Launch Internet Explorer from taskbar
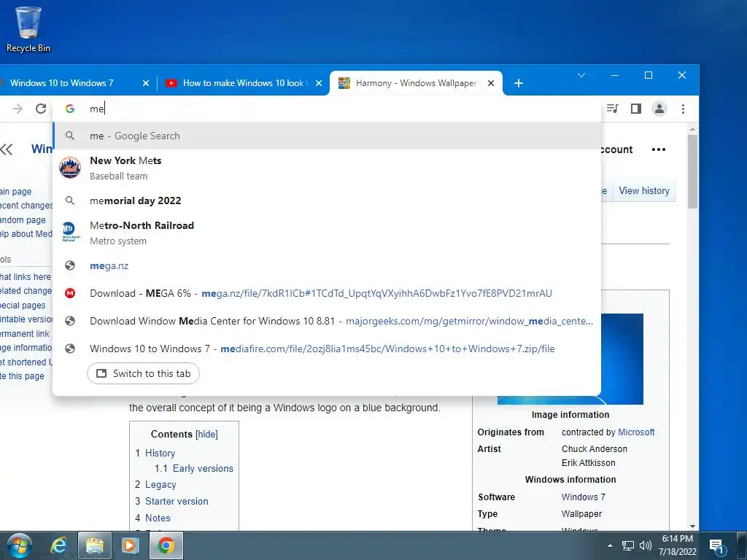 [58, 545]
